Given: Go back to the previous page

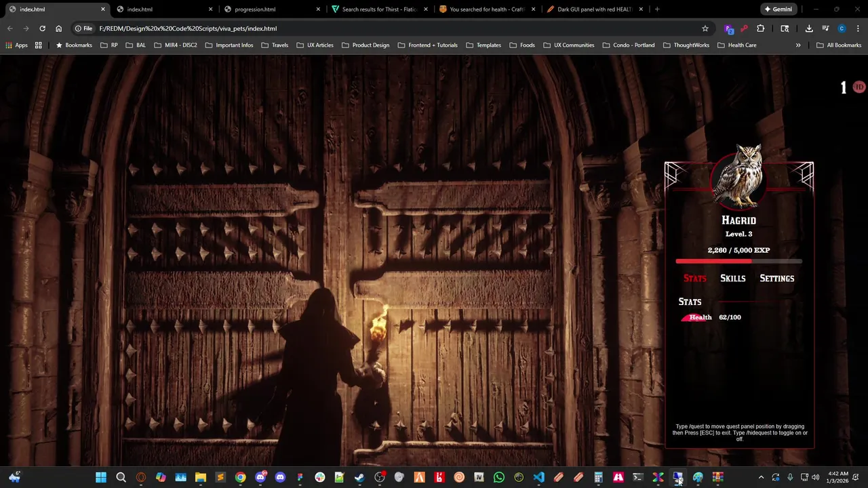Looking at the screenshot, I should tap(9, 28).
